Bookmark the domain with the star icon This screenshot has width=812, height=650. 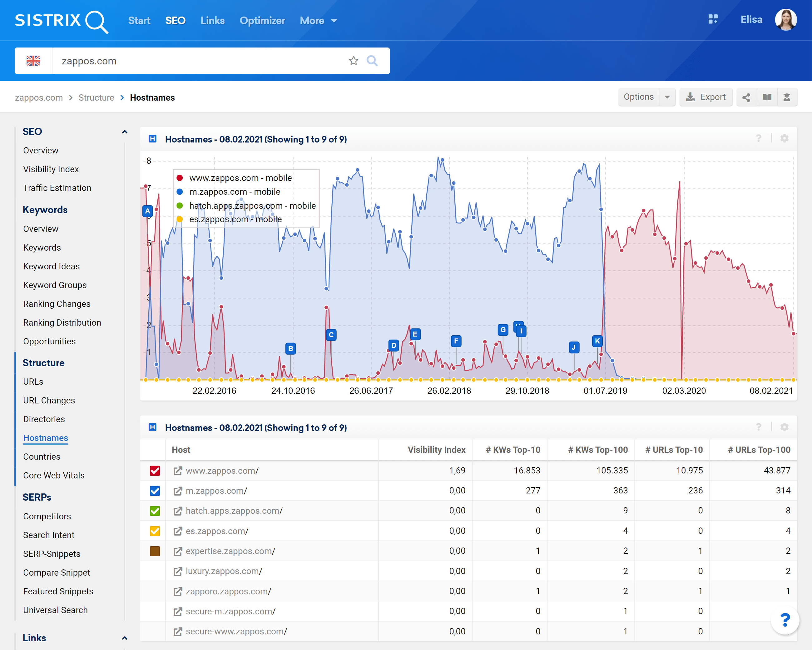click(x=353, y=61)
